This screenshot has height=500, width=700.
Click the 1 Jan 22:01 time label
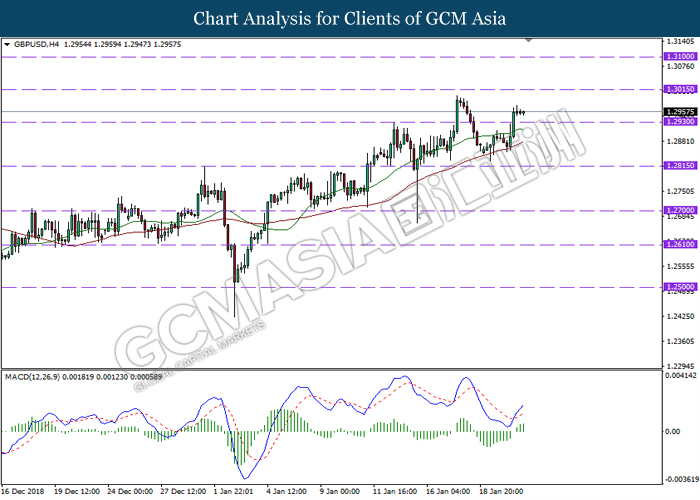coord(233,492)
